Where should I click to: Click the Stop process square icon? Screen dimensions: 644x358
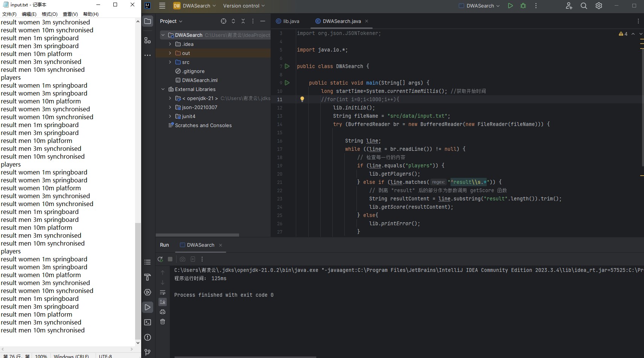coord(170,259)
